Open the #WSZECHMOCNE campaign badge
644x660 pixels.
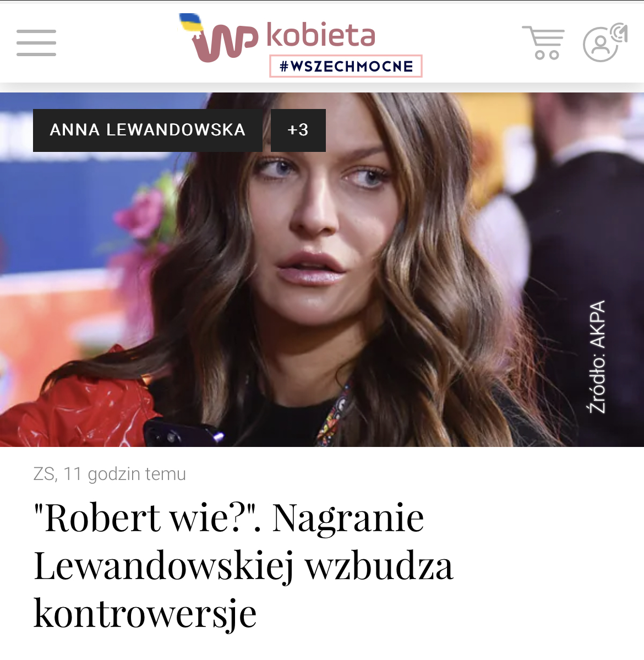pos(346,66)
